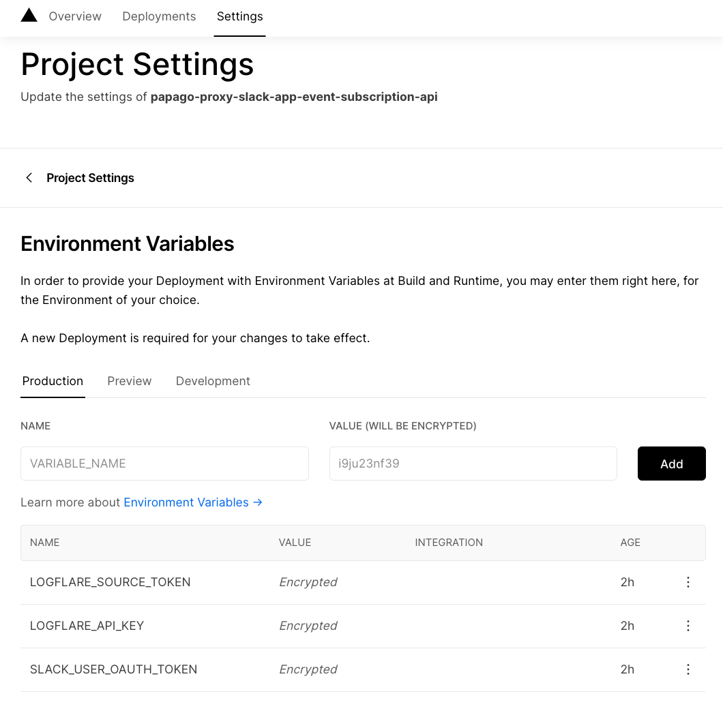Click the SLACK_USER_OAUTH_TOKEN variable name
This screenshot has width=723, height=728.
pyautogui.click(x=113, y=669)
